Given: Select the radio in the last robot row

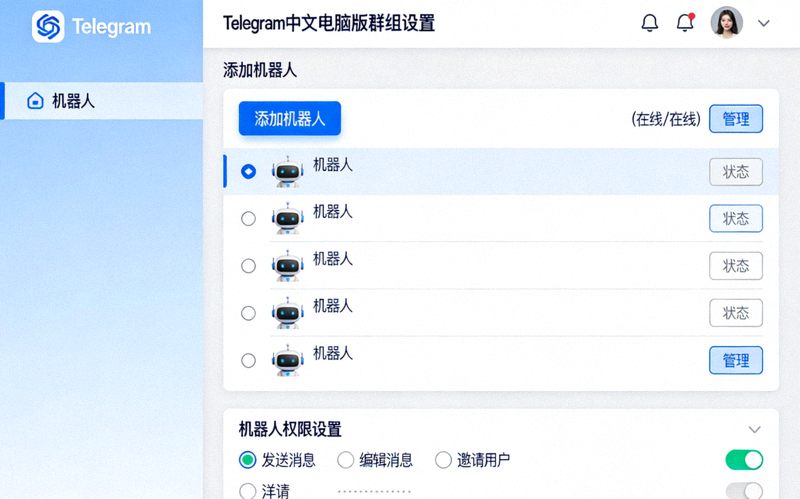Looking at the screenshot, I should pos(248,360).
